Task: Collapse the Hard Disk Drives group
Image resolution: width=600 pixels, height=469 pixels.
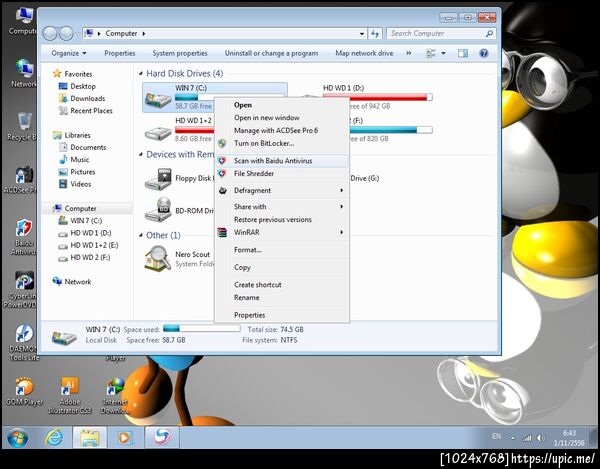Action: 141,73
